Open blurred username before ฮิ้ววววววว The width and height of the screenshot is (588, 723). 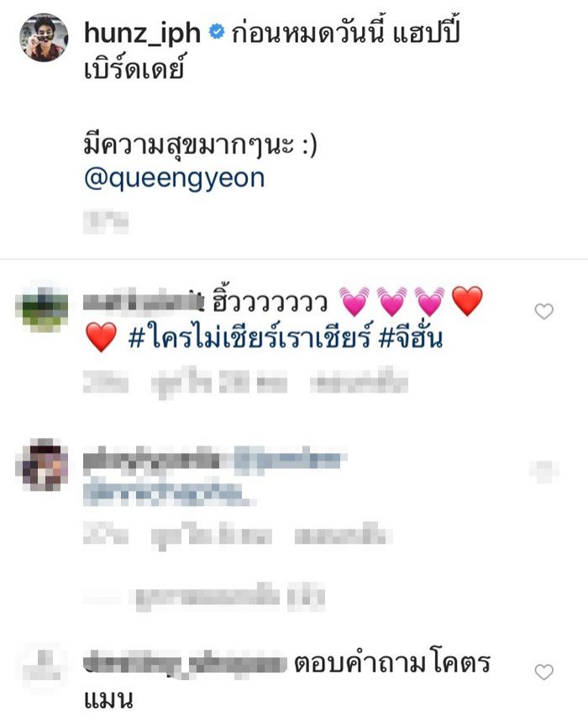(x=143, y=300)
